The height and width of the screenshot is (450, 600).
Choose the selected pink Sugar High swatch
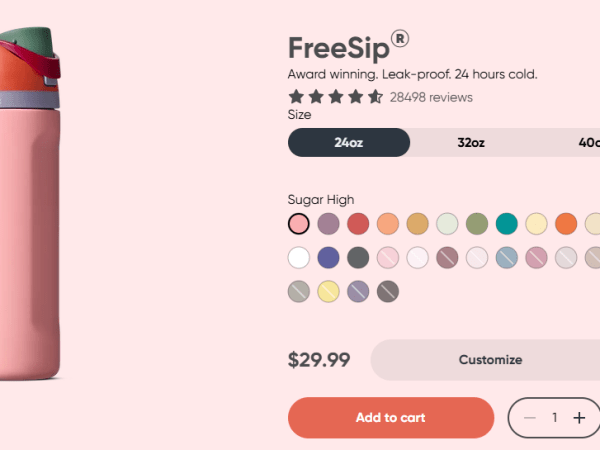click(298, 224)
